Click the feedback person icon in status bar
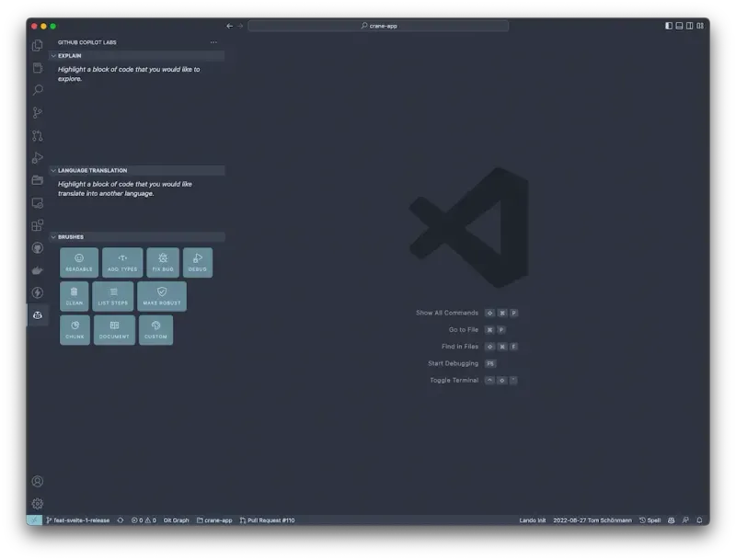Screen dimensions: 736x560 coord(685,520)
